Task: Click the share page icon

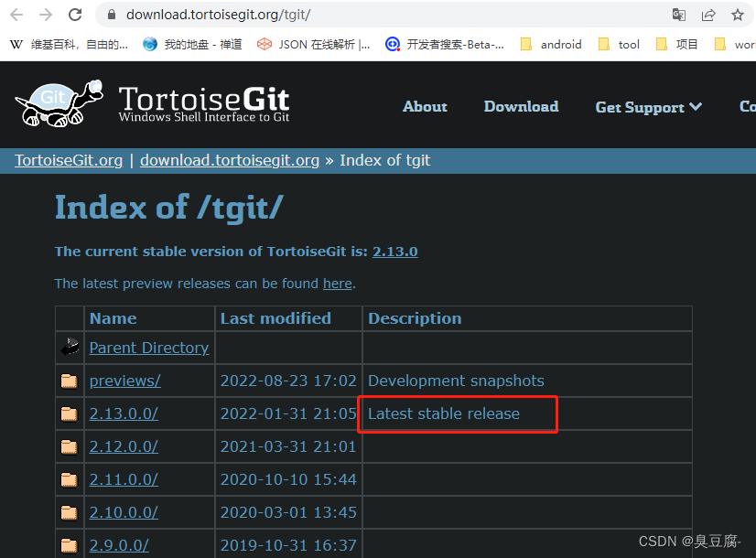Action: pos(708,15)
